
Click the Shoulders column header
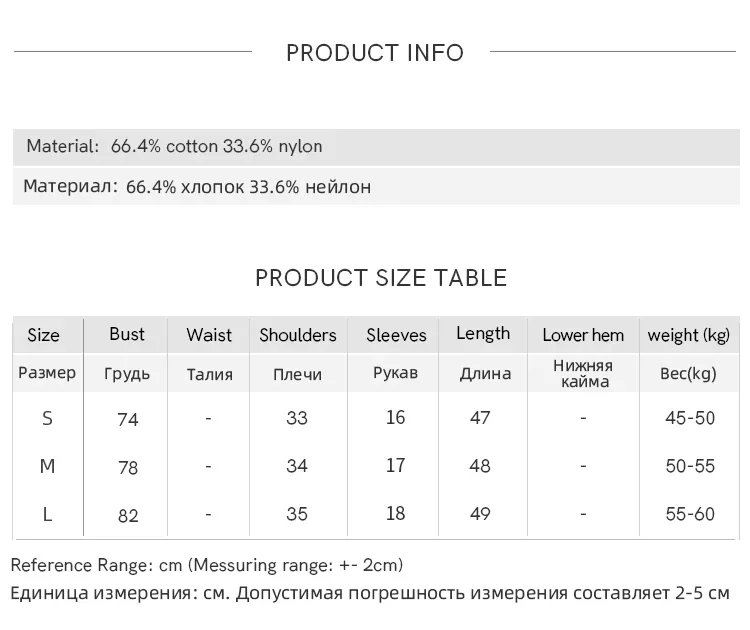point(298,335)
